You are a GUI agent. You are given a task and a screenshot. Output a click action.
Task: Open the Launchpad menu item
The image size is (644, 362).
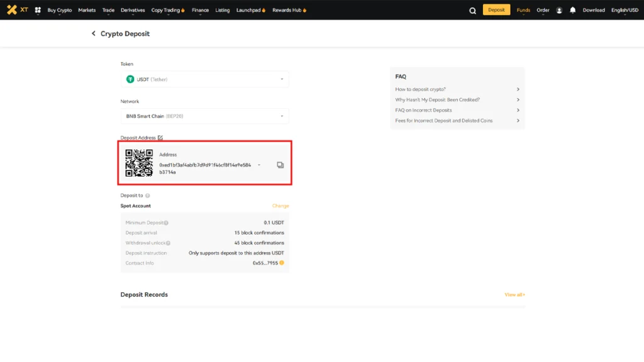251,10
